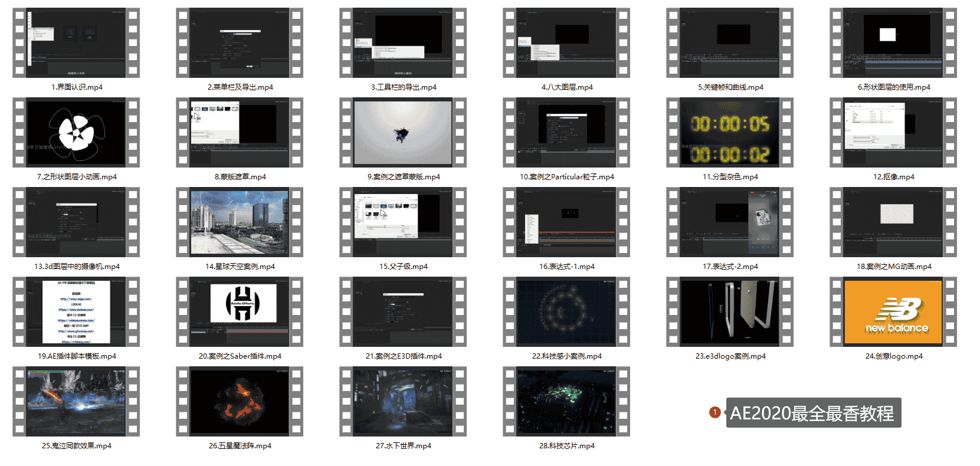Select the city skyline 14.星球天空案例.mp4 thumbnail
Image resolution: width=980 pixels, height=466 pixels.
[x=240, y=222]
